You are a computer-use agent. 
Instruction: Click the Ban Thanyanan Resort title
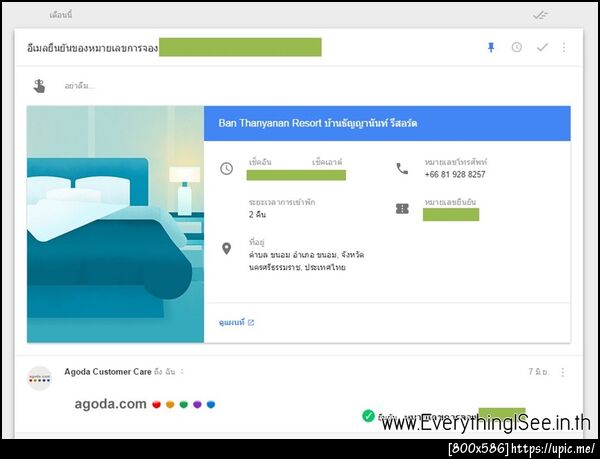pos(318,123)
